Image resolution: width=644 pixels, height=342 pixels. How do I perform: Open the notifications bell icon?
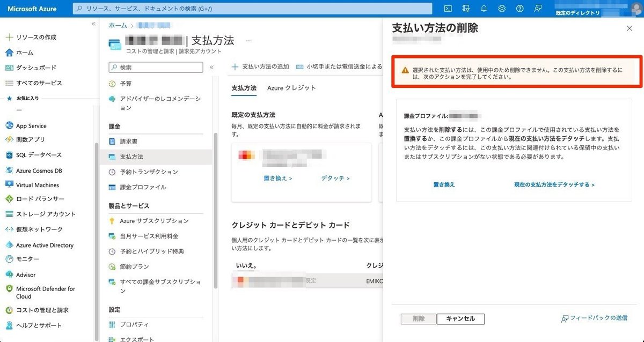484,9
